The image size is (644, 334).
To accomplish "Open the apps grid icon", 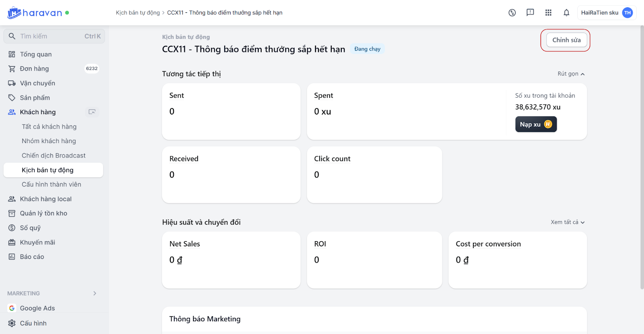I will click(548, 13).
